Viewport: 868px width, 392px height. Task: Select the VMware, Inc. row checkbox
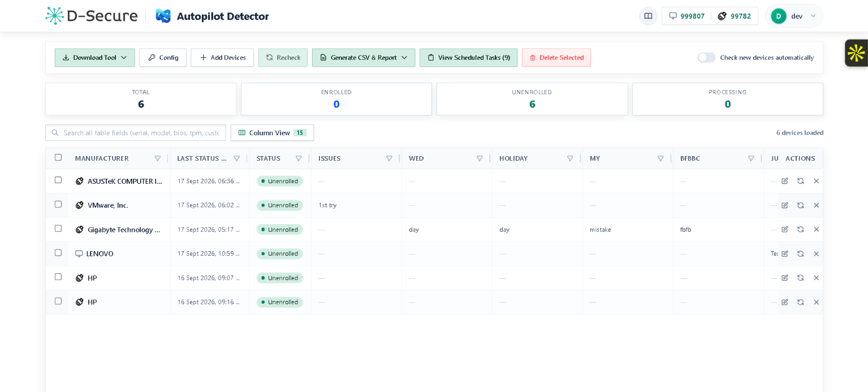58,204
